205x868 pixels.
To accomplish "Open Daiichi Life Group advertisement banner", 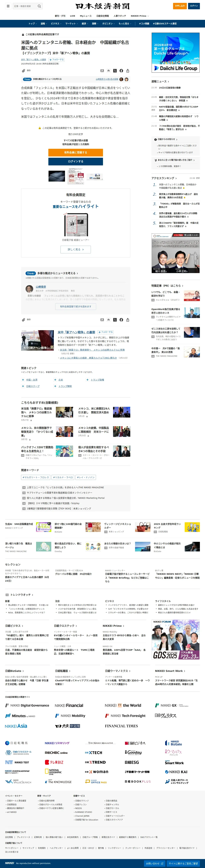I will pos(175,53).
